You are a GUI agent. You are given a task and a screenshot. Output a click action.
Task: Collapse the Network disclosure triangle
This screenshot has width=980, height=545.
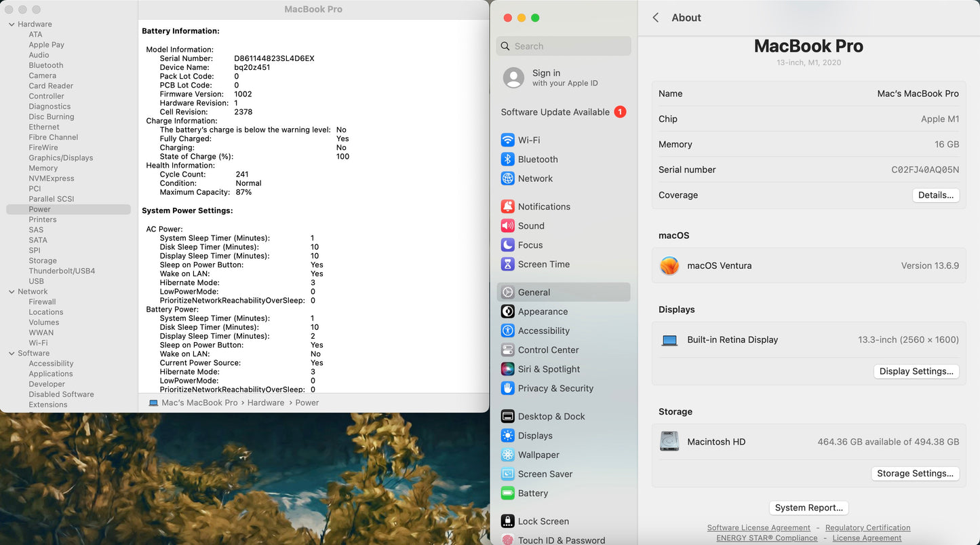point(12,292)
